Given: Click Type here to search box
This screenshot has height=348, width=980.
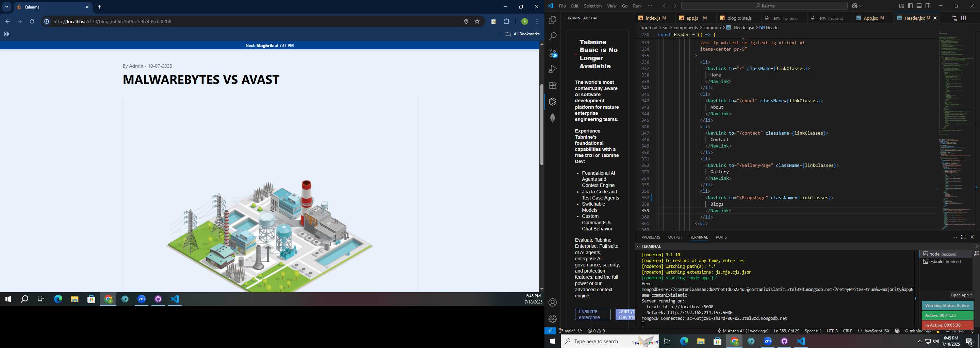Looking at the screenshot, I should (x=609, y=342).
